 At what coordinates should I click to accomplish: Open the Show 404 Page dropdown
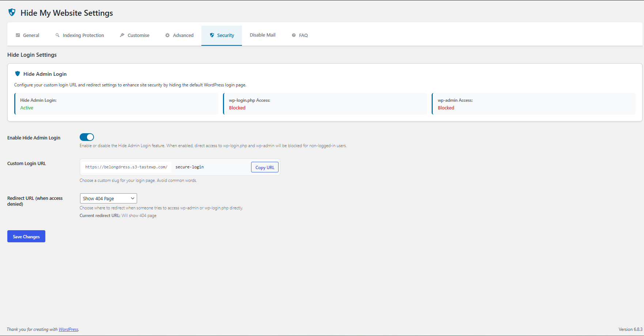click(x=108, y=198)
